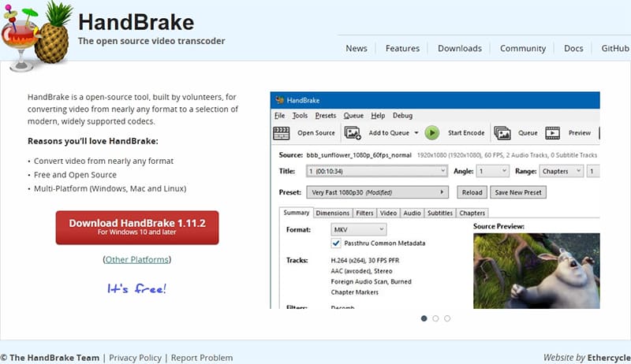Click the 'Multi-Platform (Windows, Mac and Linux)' bullet
The height and width of the screenshot is (364, 631).
110,188
